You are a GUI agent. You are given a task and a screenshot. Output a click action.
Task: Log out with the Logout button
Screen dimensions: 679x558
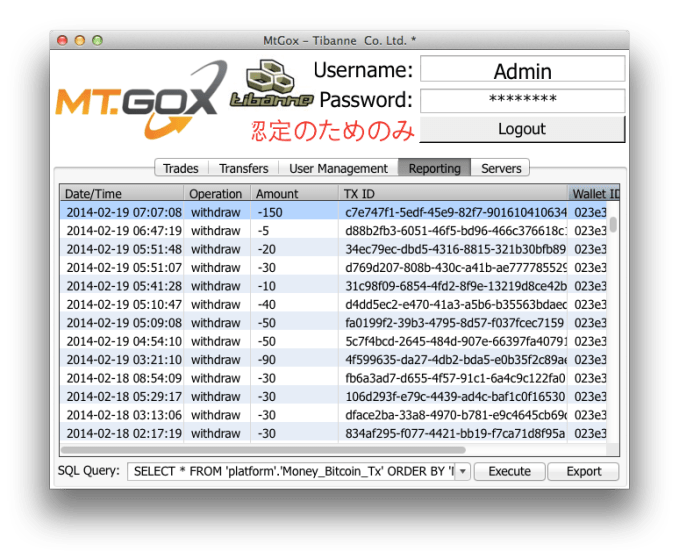(x=522, y=129)
